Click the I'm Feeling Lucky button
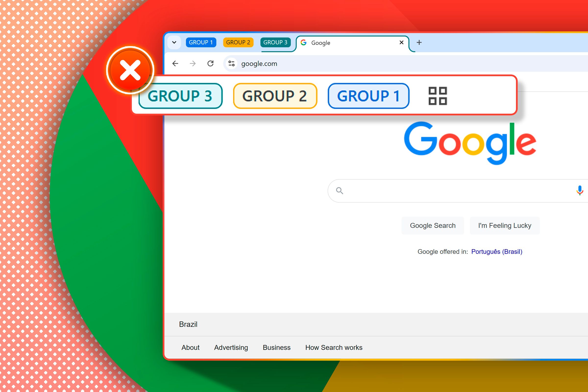Viewport: 588px width, 392px height. pyautogui.click(x=504, y=226)
